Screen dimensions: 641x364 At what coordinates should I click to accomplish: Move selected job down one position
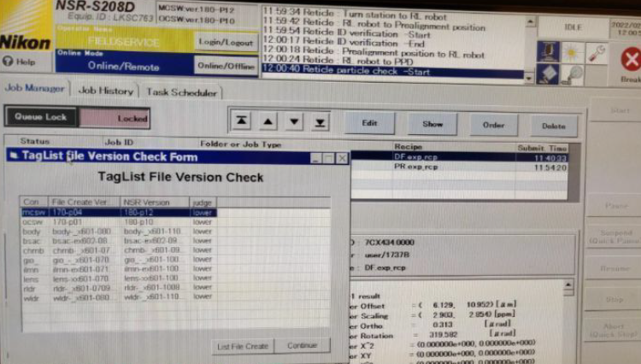tap(294, 121)
